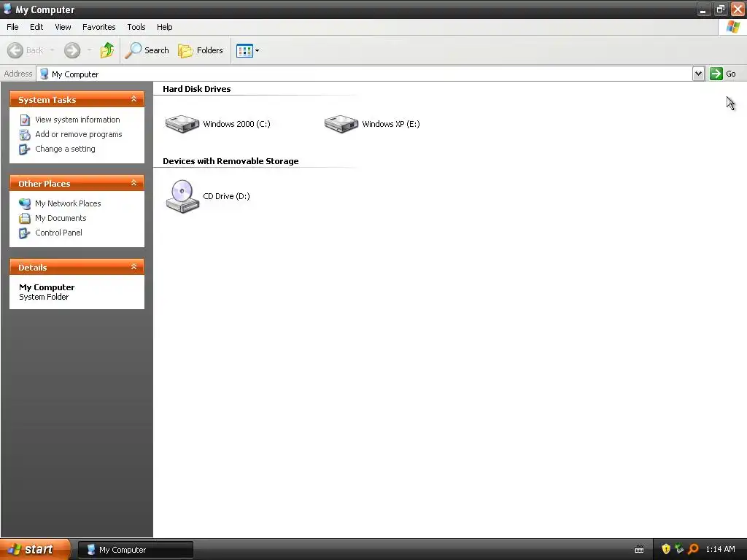This screenshot has width=747, height=560.
Task: Open the Favorites menu
Action: click(99, 27)
